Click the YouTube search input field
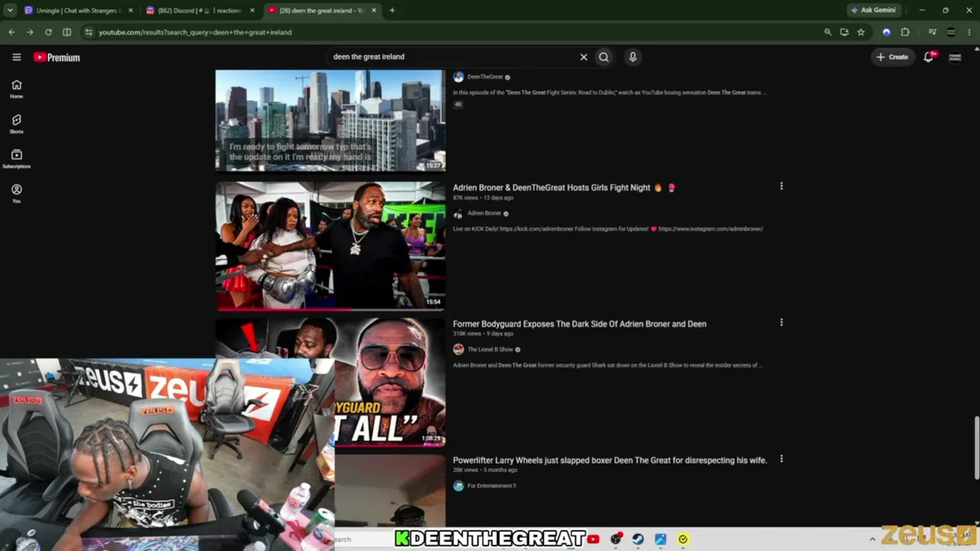The height and width of the screenshot is (551, 980). pos(453,57)
